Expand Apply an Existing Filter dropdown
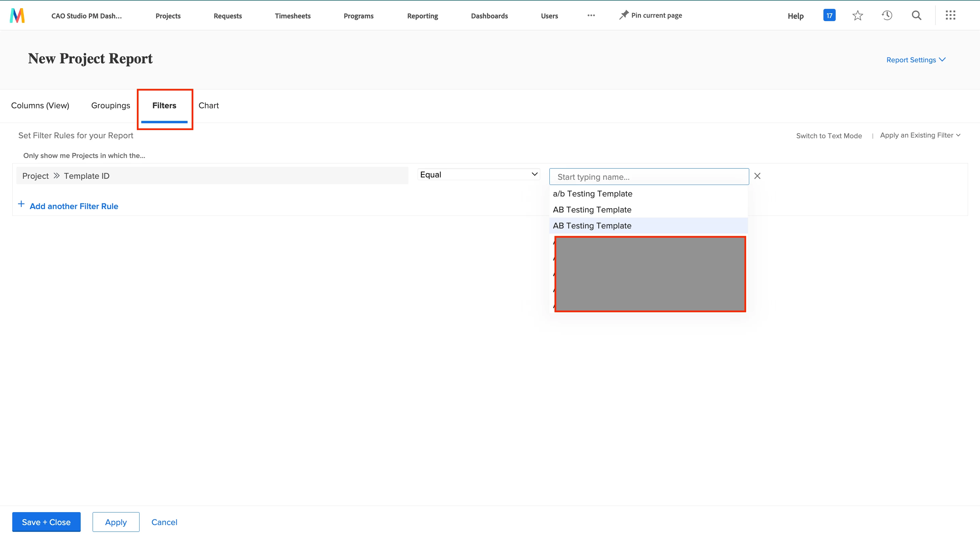Image resolution: width=980 pixels, height=538 pixels. pyautogui.click(x=920, y=136)
